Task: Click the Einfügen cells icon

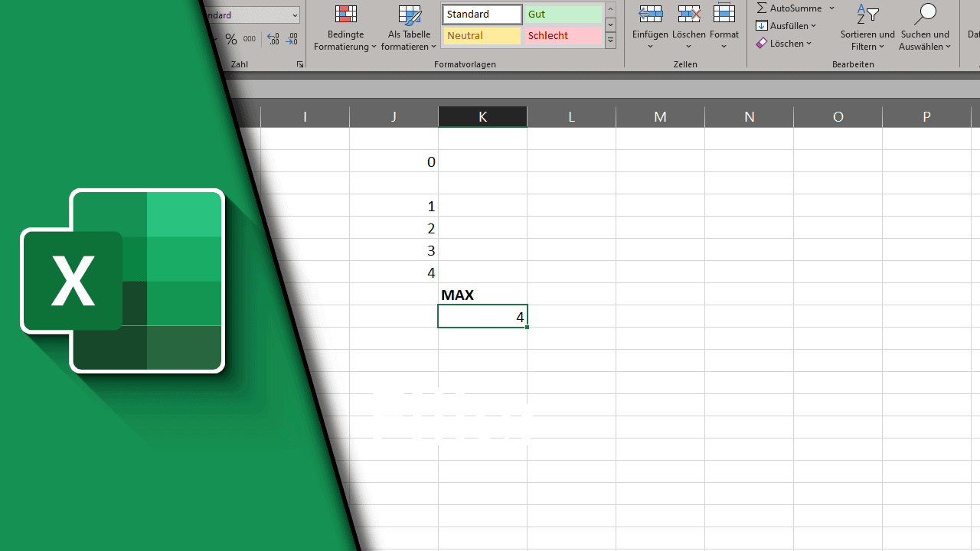Action: (x=650, y=15)
